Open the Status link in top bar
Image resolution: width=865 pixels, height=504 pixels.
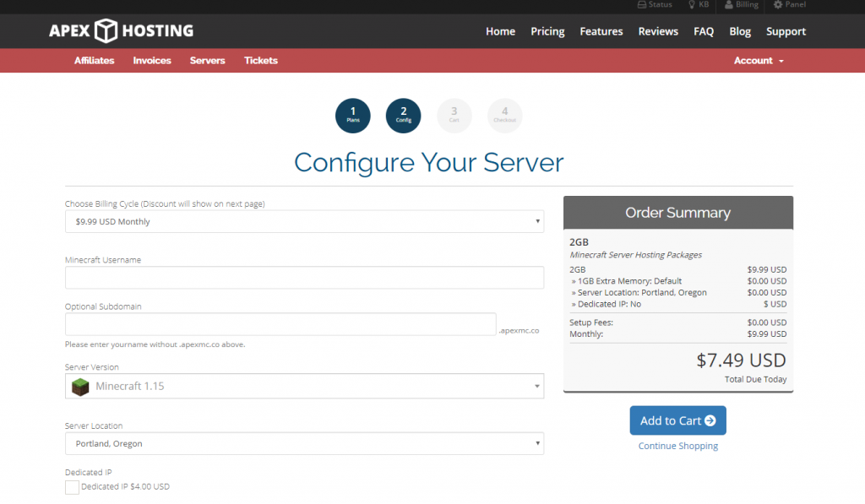[x=655, y=4]
